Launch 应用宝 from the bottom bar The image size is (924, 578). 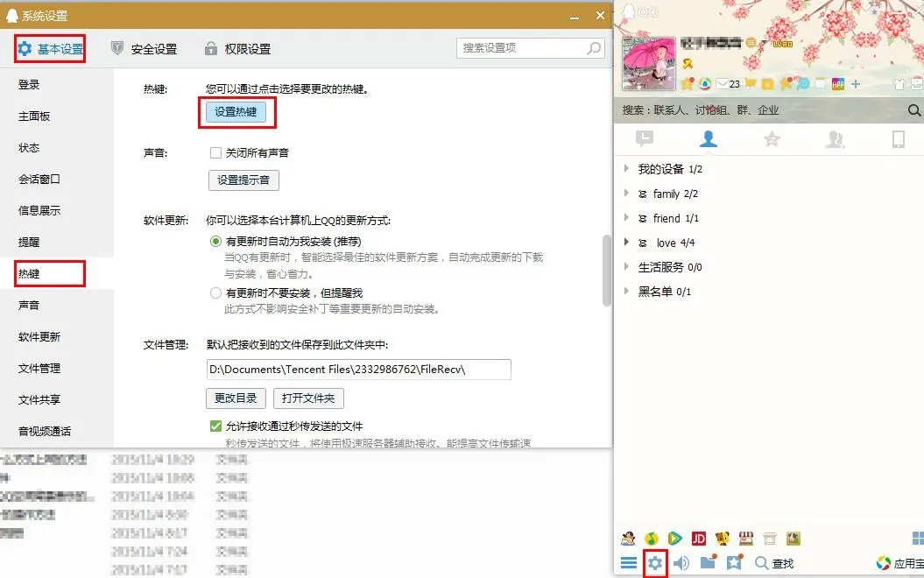pos(893,564)
